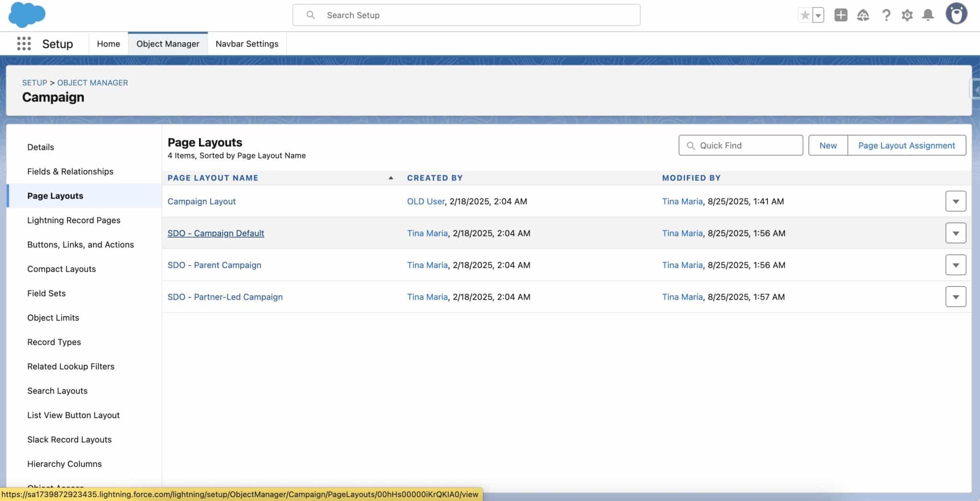
Task: Click the Search Setup magnifier icon
Action: tap(311, 15)
